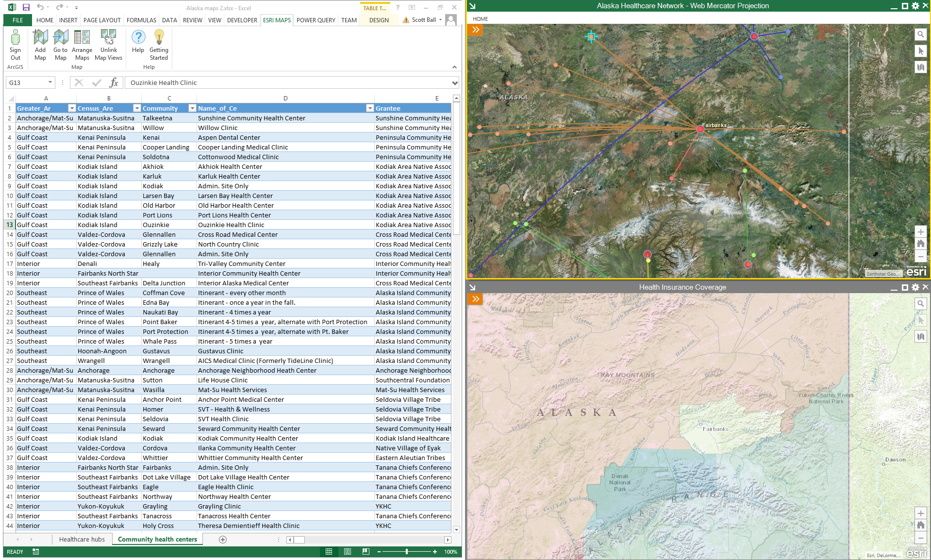Open the Arrange Maps tool
The image size is (931, 560).
click(x=82, y=44)
